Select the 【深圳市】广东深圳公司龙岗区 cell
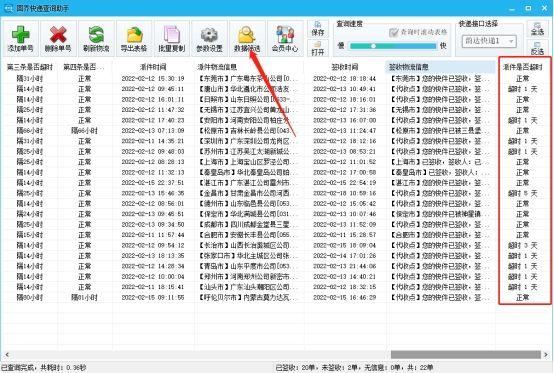Image resolution: width=554 pixels, height=373 pixels. tap(249, 141)
